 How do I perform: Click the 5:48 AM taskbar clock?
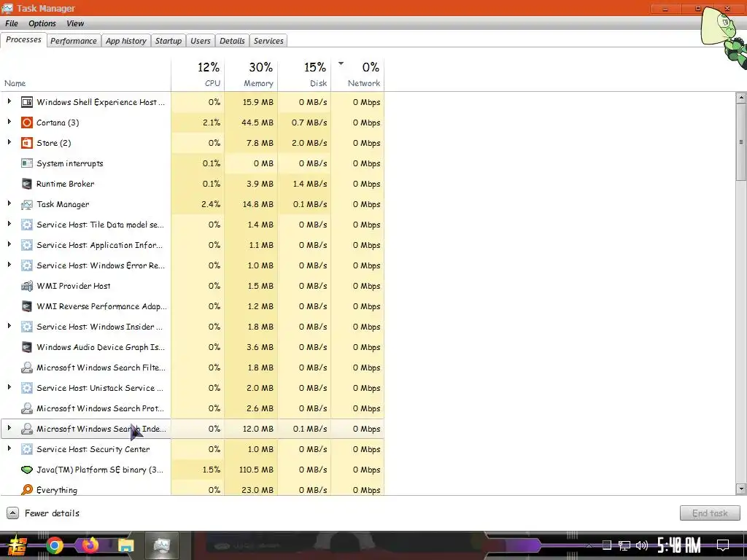pos(679,545)
